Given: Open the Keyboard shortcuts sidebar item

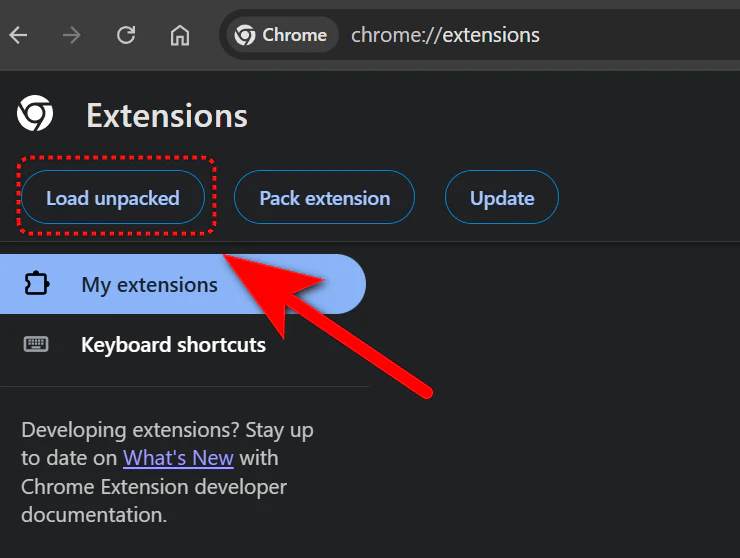Looking at the screenshot, I should [x=173, y=345].
